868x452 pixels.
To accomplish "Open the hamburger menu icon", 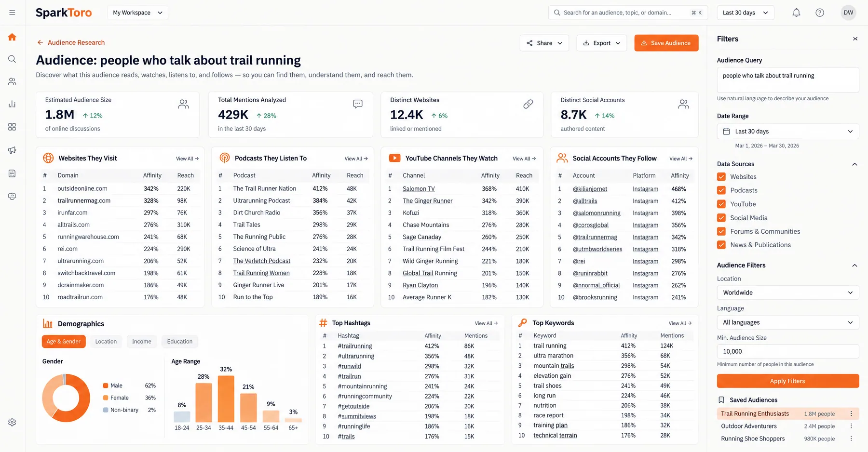I will 12,13.
